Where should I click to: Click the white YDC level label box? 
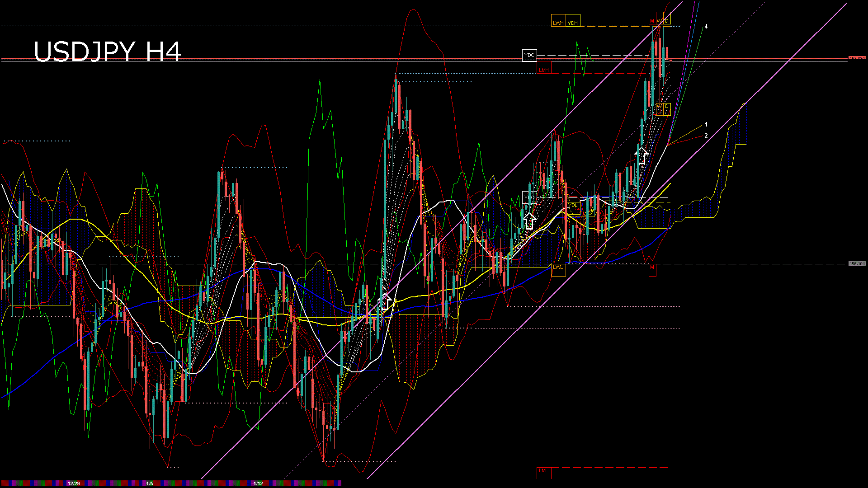(x=529, y=56)
